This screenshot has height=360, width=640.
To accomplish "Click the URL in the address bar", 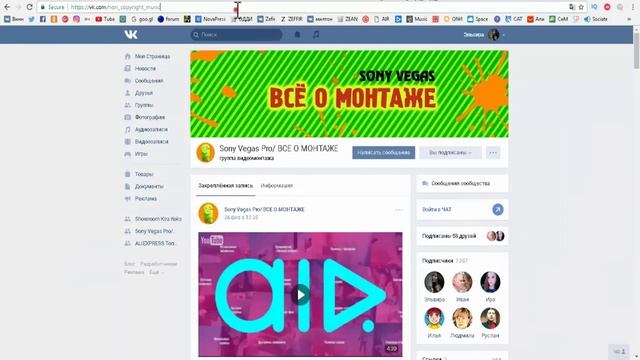I will click(x=116, y=7).
